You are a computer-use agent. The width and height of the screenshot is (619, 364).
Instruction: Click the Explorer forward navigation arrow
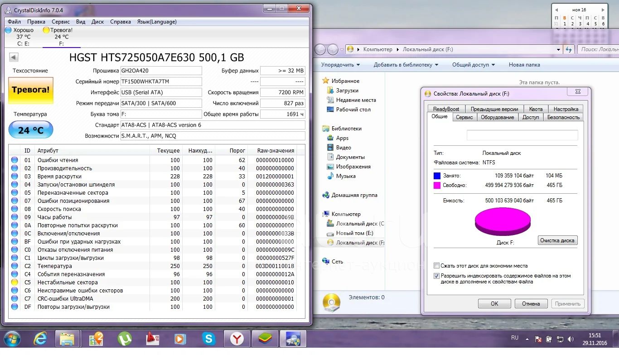click(333, 49)
